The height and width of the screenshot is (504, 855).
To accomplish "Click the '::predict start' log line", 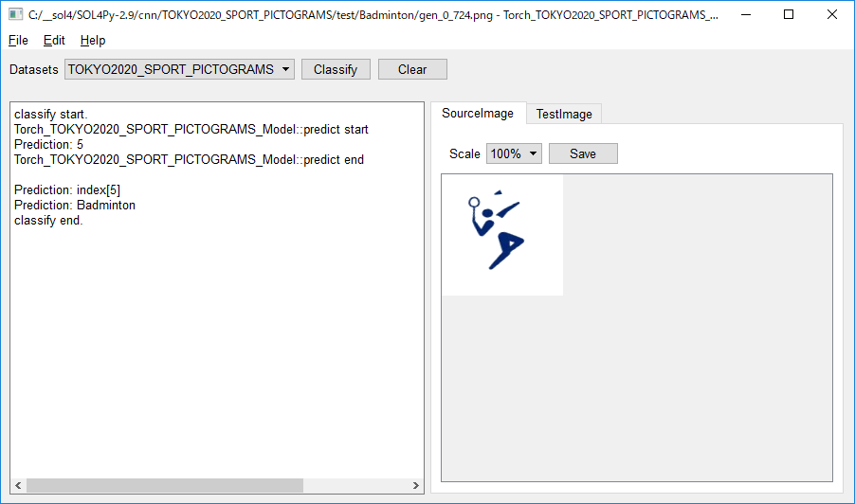I will pos(191,129).
